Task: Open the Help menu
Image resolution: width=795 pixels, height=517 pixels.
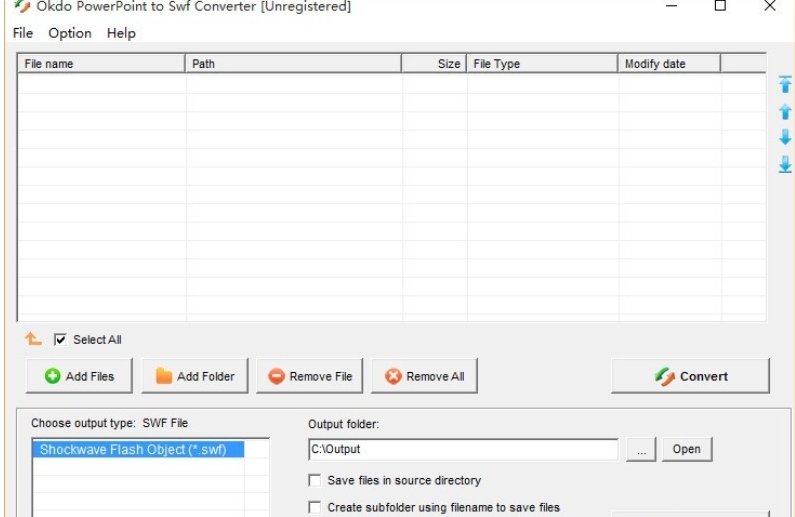Action: [121, 33]
